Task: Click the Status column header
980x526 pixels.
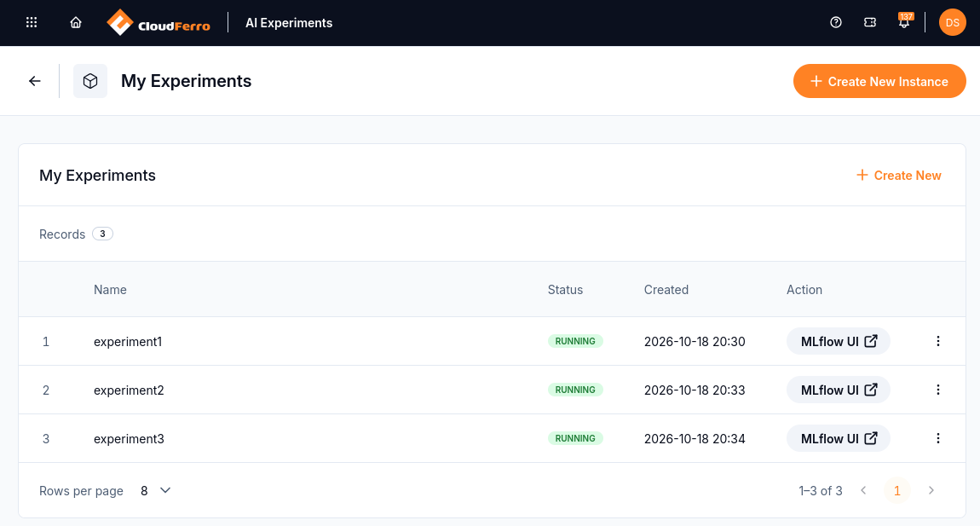Action: (x=565, y=290)
